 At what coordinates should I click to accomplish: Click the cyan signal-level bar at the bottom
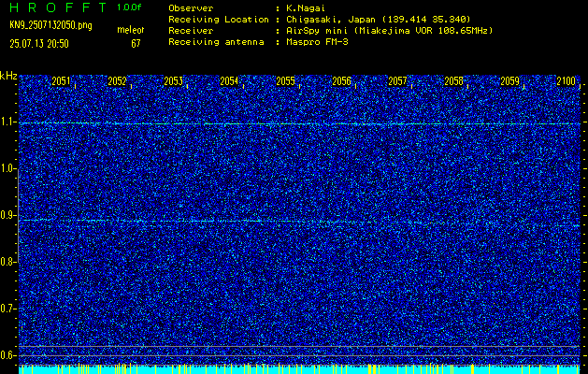[x=299, y=369]
